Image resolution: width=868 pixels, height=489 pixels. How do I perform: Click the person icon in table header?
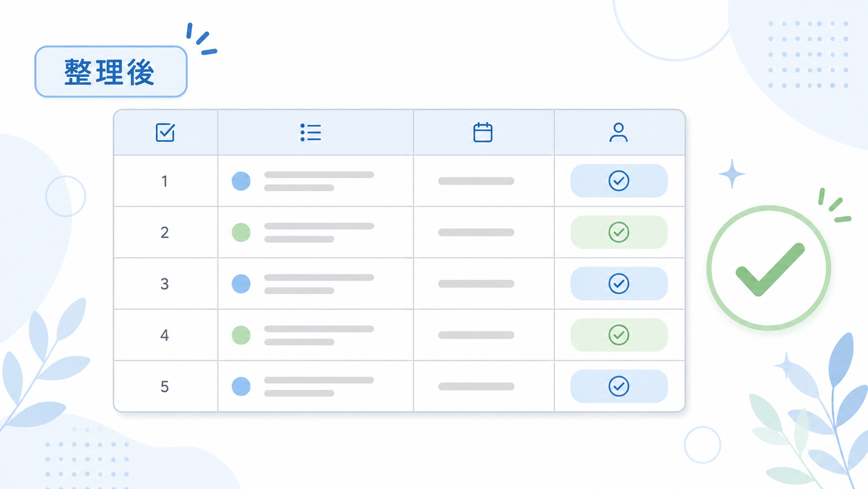[x=618, y=133]
